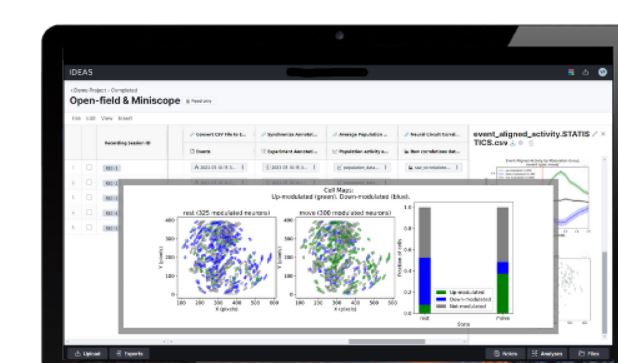
Task: Click the share icon in top bar
Action: tap(586, 72)
